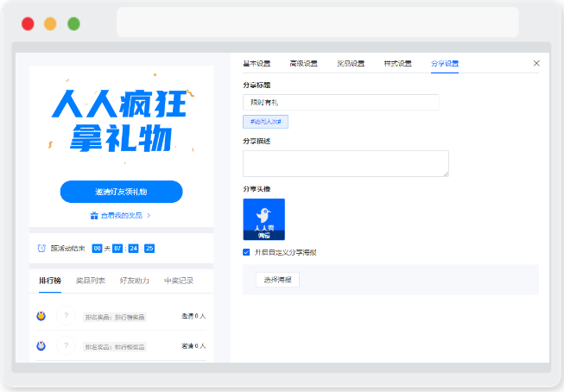564x392 pixels.
Task: Click the countdown minutes box showing 24
Action: [x=134, y=248]
